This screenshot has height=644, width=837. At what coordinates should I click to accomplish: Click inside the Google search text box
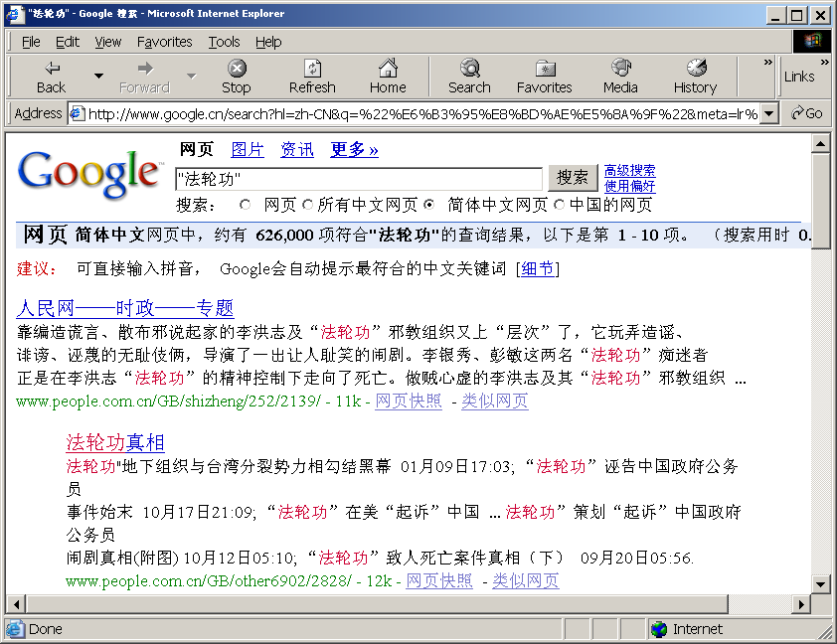(358, 179)
